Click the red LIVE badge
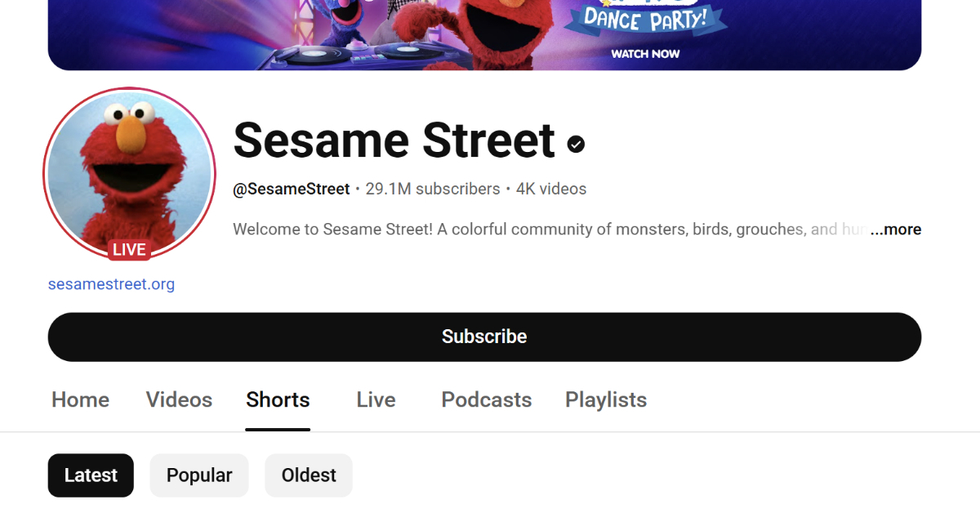980x513 pixels. coord(129,250)
